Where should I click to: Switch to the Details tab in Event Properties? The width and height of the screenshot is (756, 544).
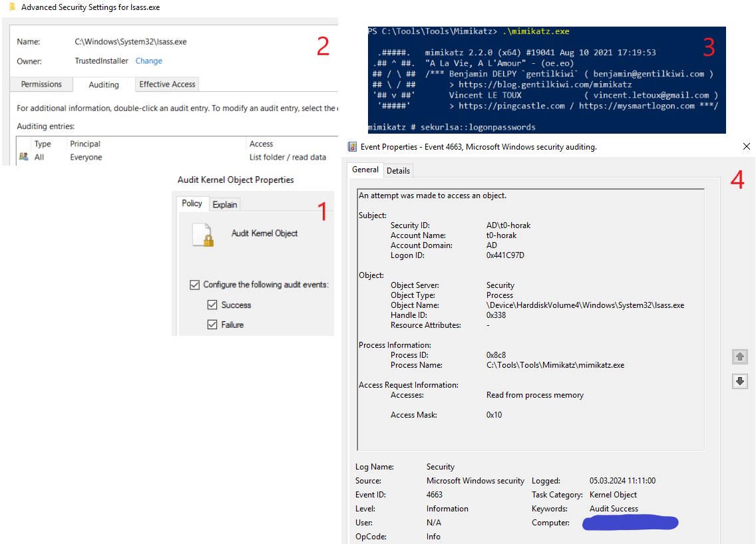(x=398, y=170)
